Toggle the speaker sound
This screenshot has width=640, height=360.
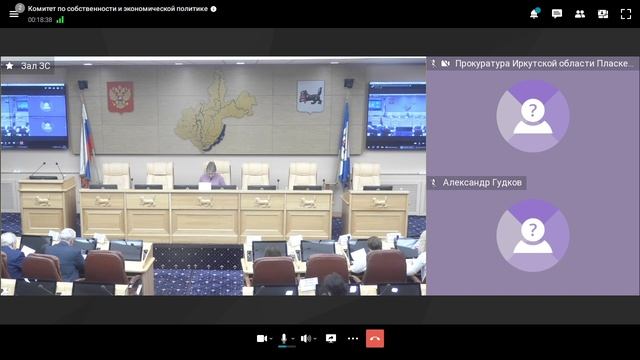coord(305,338)
